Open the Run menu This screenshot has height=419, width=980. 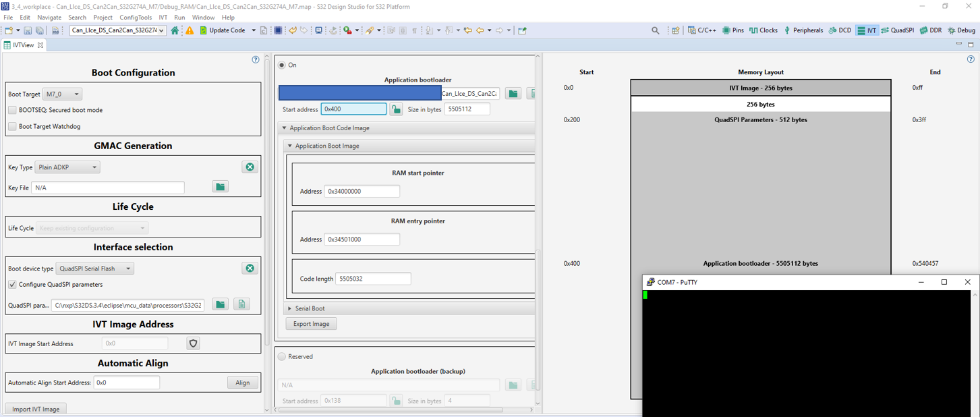coord(179,18)
